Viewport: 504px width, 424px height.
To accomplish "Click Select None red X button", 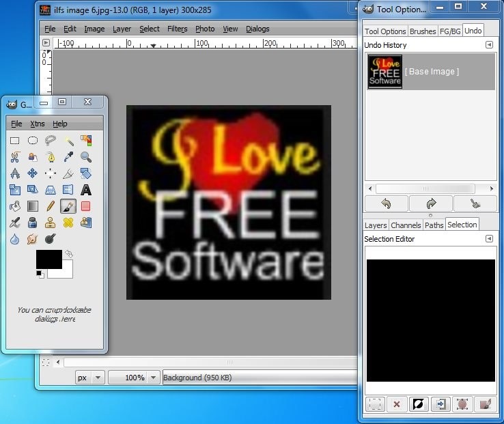I will 397,404.
